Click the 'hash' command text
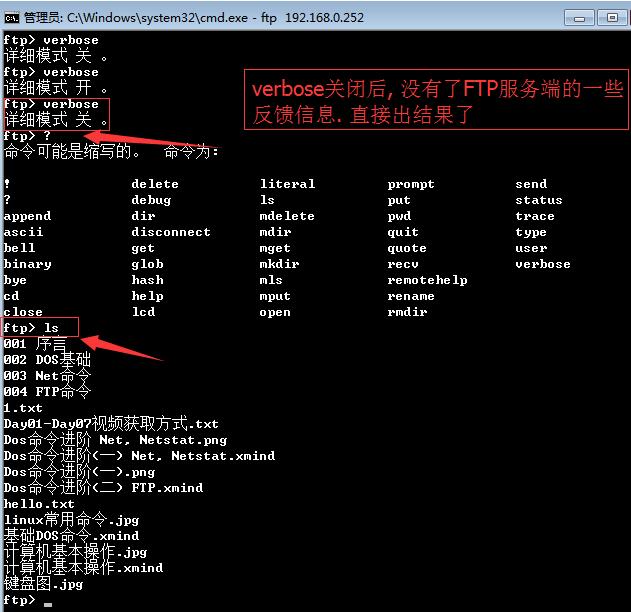 pos(147,280)
